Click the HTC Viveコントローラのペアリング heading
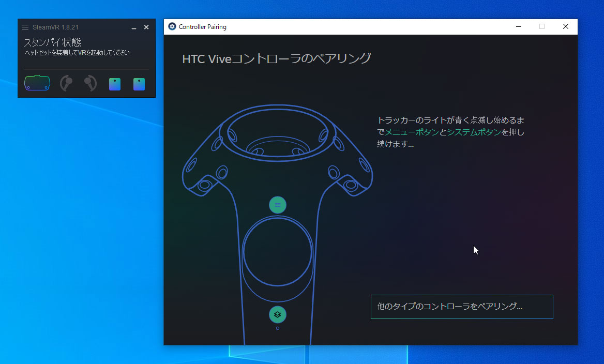The height and width of the screenshot is (364, 604). (x=275, y=58)
